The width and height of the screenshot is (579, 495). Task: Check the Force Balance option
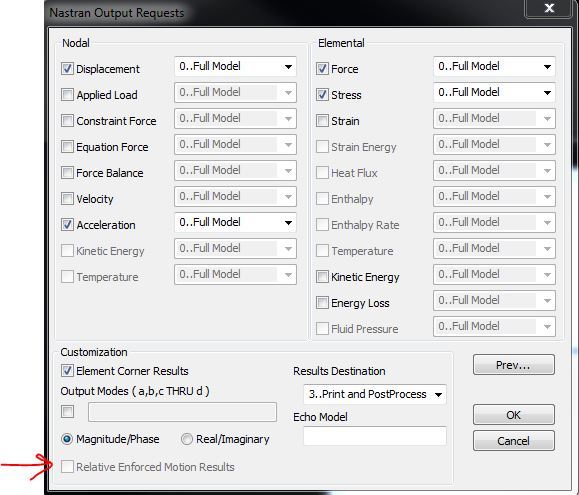pyautogui.click(x=67, y=173)
